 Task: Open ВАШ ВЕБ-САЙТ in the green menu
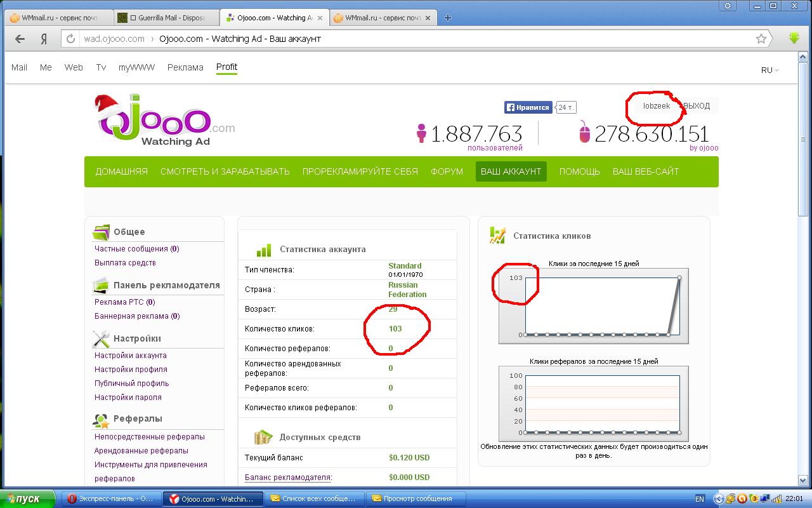(646, 171)
